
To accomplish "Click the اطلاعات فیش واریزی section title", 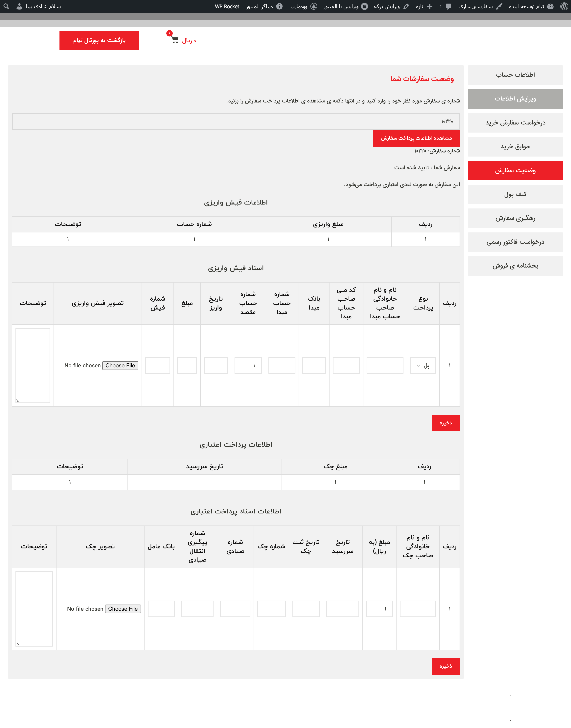I will point(236,203).
